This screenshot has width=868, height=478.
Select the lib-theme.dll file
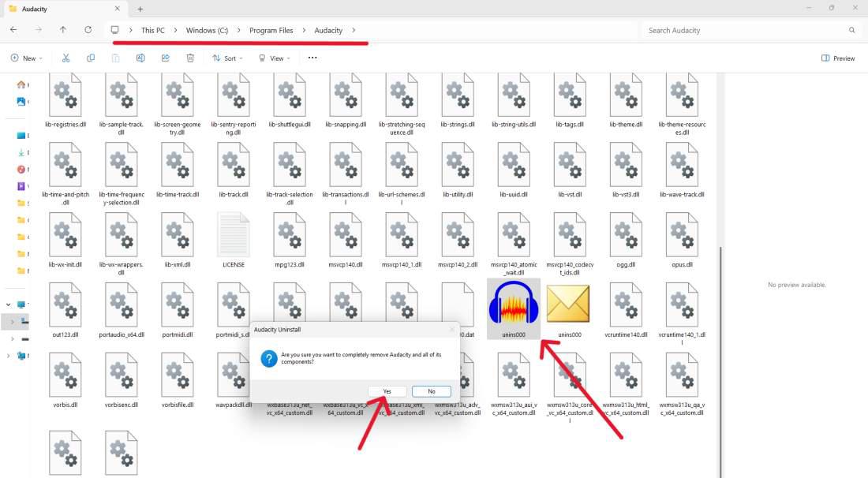point(626,101)
